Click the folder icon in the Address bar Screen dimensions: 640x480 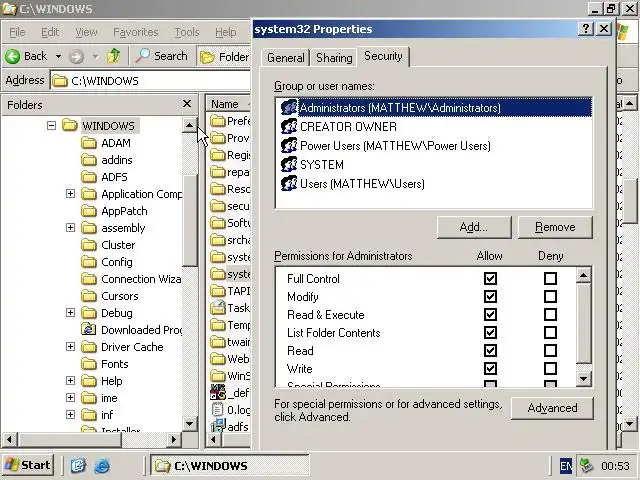tap(60, 81)
